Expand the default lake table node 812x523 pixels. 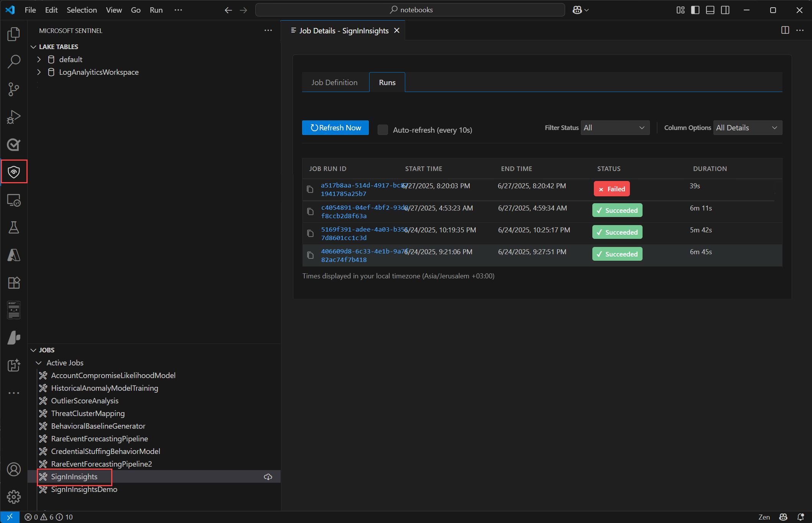[39, 59]
